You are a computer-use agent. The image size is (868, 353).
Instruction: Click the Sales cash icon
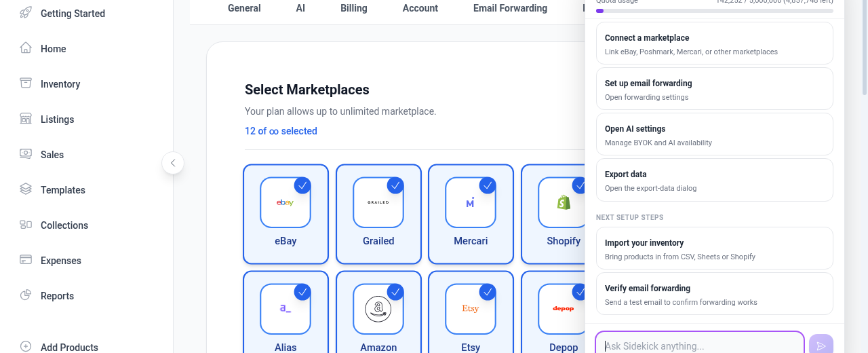[x=26, y=154]
